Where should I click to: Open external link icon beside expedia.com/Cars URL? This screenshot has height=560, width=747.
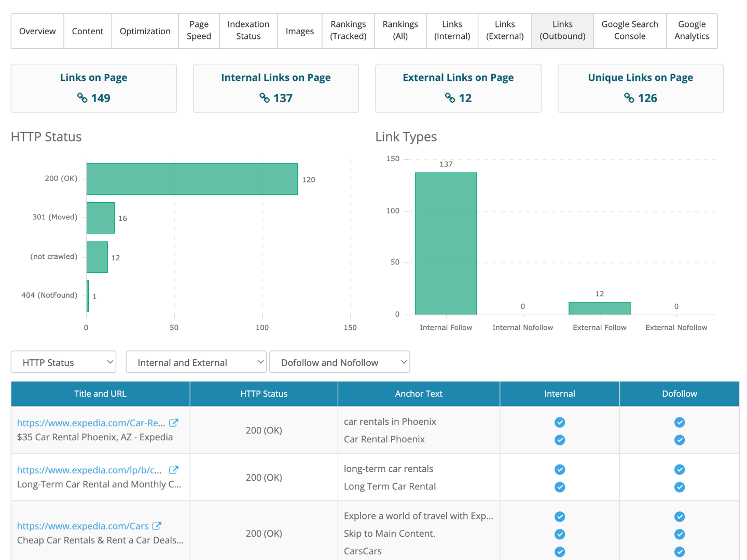[x=157, y=526]
